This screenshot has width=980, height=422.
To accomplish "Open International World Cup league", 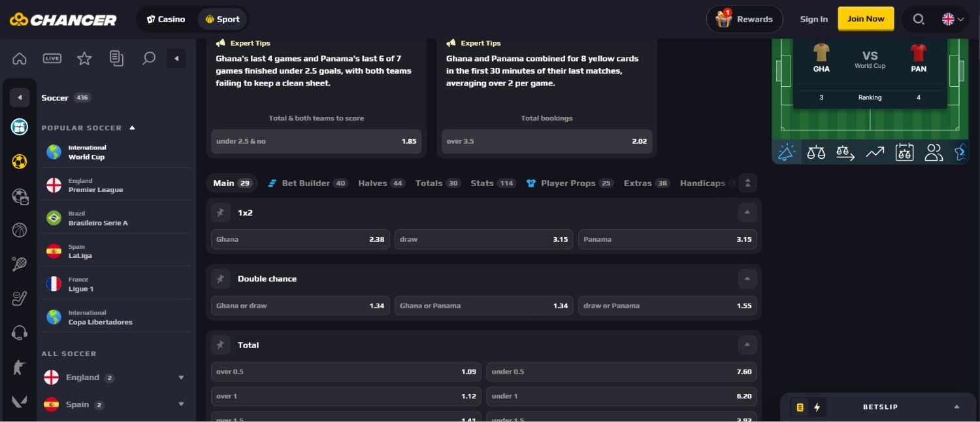I will [116, 152].
